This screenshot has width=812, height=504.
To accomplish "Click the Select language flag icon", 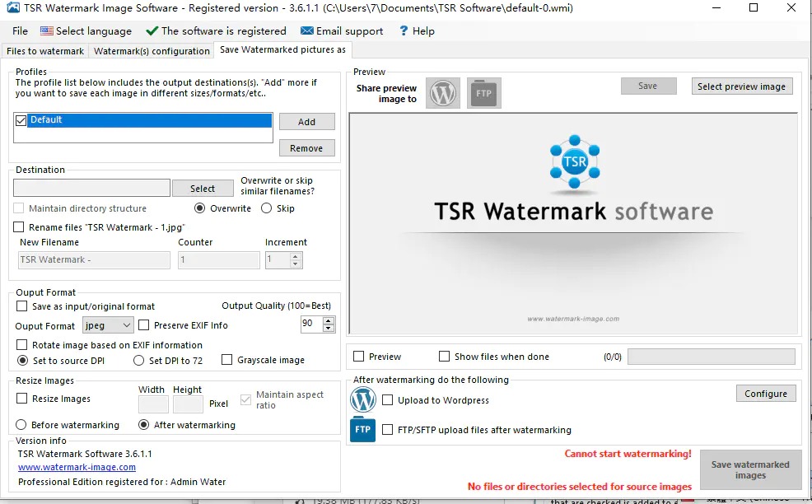I will click(47, 30).
